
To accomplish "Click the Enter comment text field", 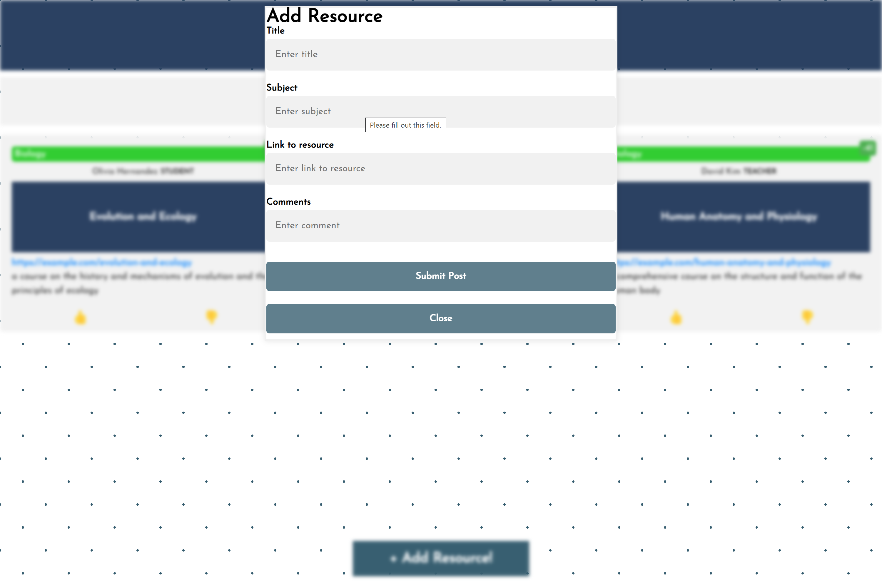I will pyautogui.click(x=441, y=225).
